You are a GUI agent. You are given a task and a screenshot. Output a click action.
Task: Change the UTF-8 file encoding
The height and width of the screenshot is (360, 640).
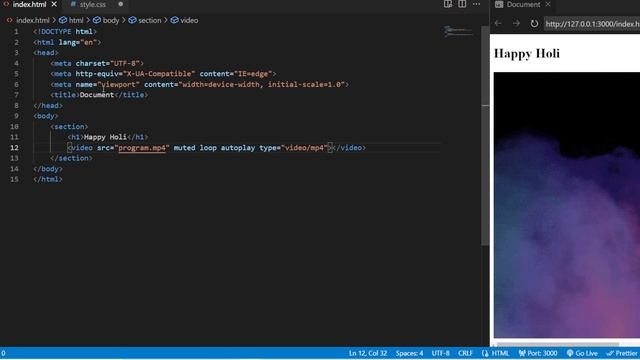(x=440, y=353)
